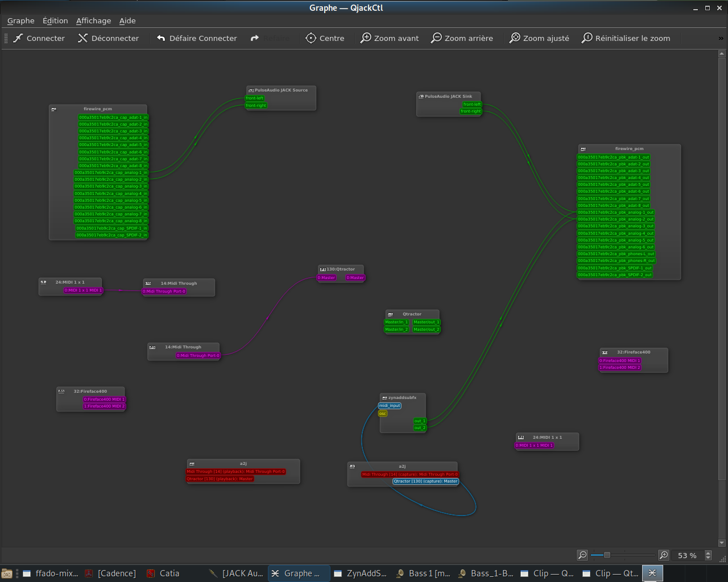Fit the graph using Zoom ajusté
This screenshot has width=728, height=582.
tap(515, 38)
